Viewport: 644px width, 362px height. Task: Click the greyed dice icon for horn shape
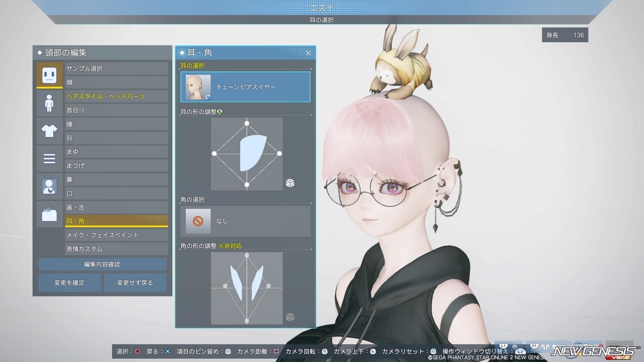[290, 317]
